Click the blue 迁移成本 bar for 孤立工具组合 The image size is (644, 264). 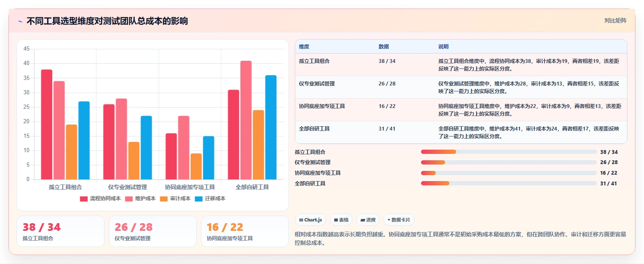click(84, 140)
